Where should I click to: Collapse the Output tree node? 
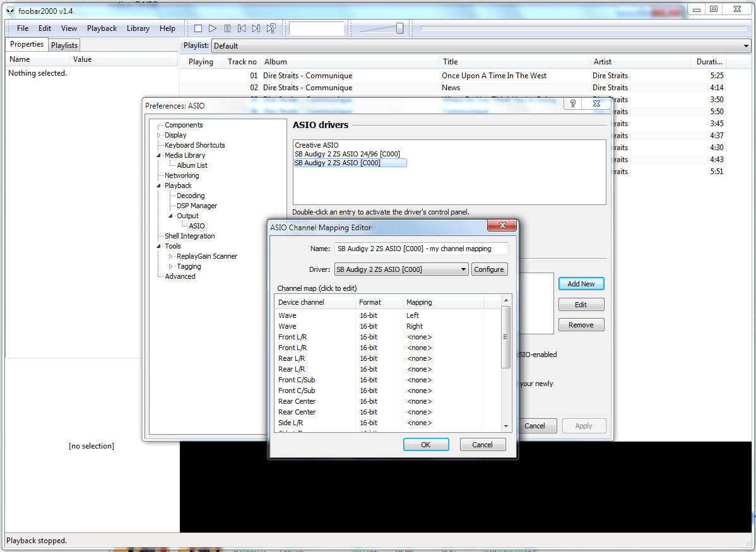click(170, 216)
